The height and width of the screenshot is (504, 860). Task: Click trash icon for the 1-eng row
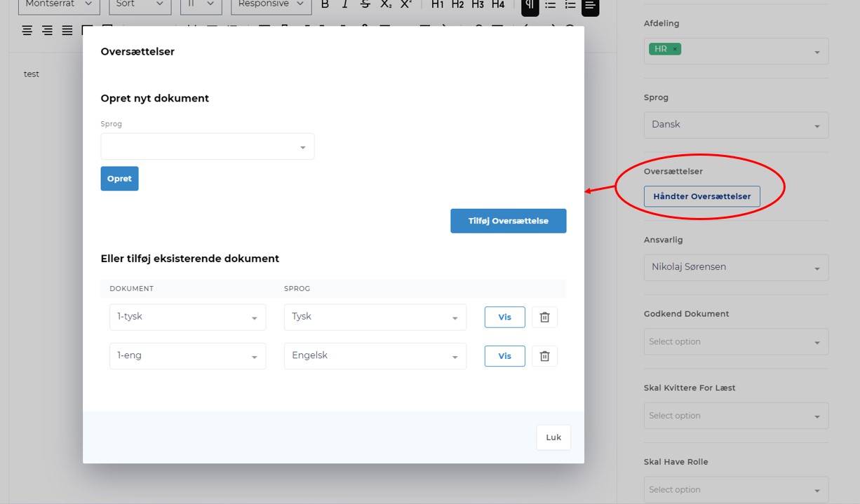coord(544,356)
